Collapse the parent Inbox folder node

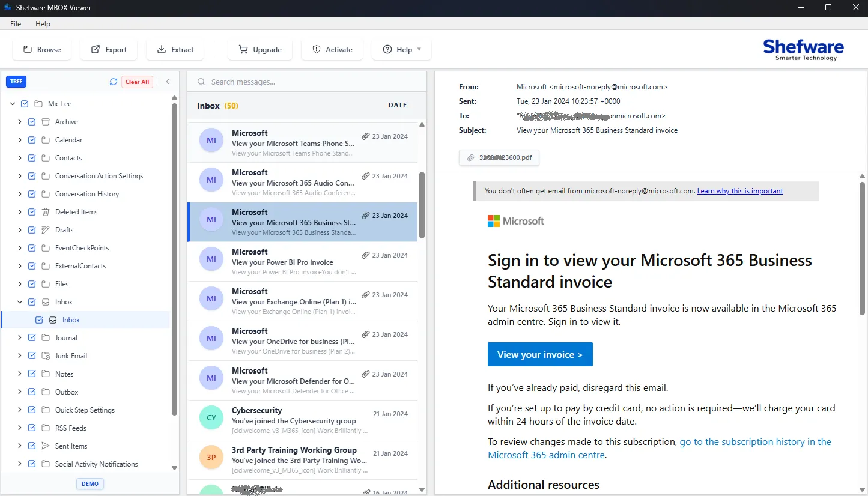coord(20,302)
